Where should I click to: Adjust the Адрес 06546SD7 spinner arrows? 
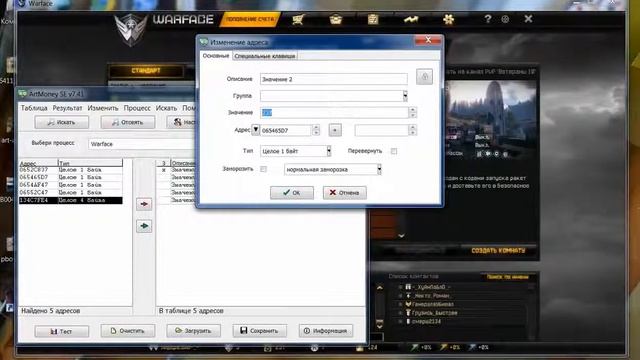[316, 130]
